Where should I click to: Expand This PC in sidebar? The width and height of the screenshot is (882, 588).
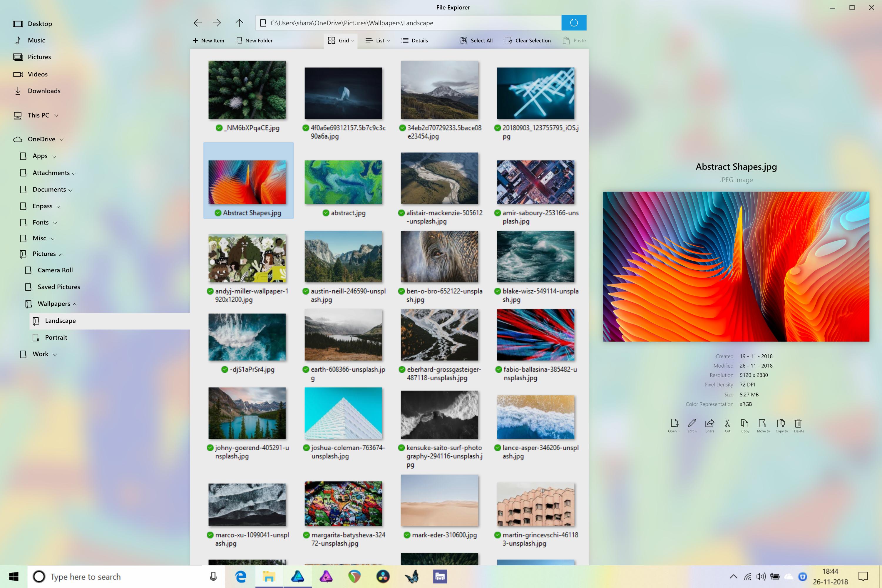coord(56,115)
